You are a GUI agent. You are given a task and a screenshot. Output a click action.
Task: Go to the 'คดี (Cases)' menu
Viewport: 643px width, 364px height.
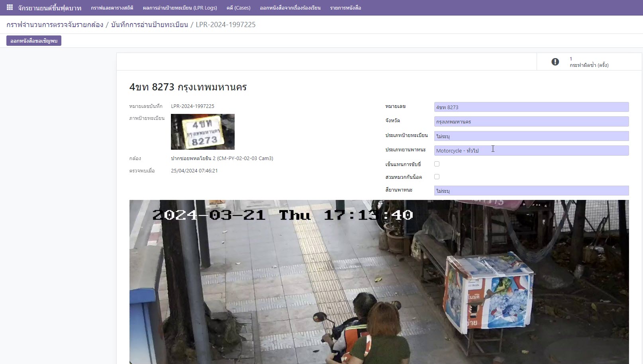[x=238, y=8]
